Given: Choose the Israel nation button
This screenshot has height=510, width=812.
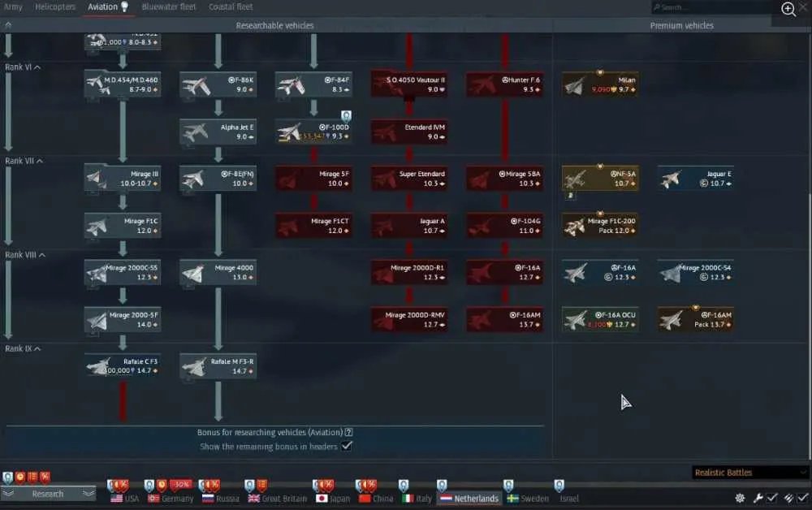Looking at the screenshot, I should 569,498.
